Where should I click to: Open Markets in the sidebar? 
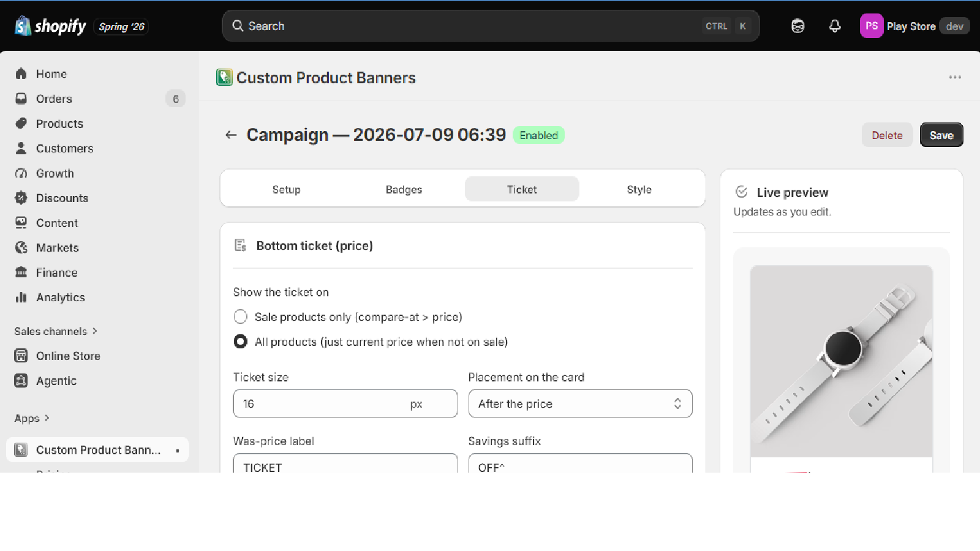coord(58,247)
